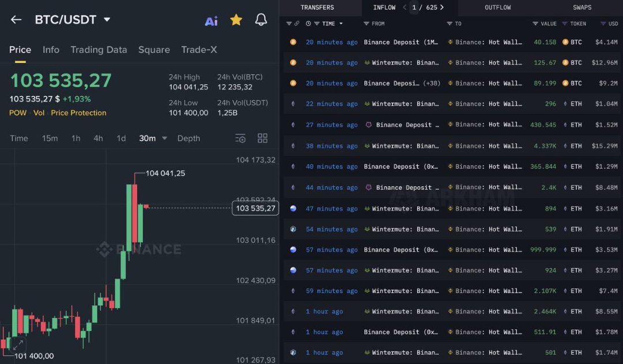Expand the BTC/USDT pair selector dropdown
The height and width of the screenshot is (364, 623).
[107, 20]
